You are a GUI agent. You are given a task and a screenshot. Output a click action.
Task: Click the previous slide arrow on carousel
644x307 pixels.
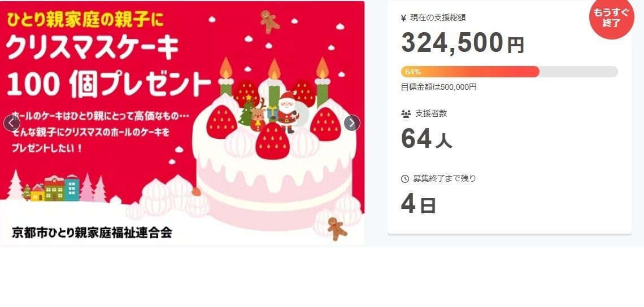(x=11, y=123)
